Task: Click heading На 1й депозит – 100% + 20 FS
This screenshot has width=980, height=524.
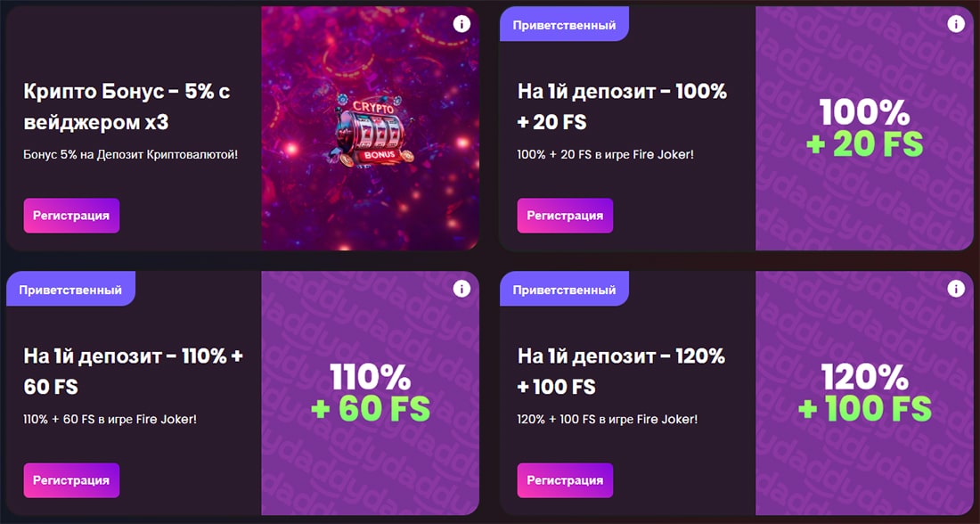Action: (623, 107)
